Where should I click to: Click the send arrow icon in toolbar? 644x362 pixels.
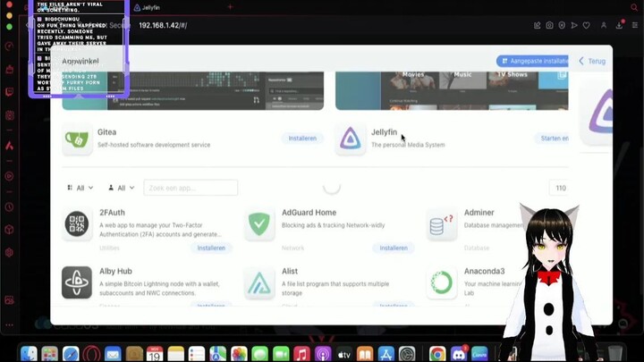pos(574,25)
